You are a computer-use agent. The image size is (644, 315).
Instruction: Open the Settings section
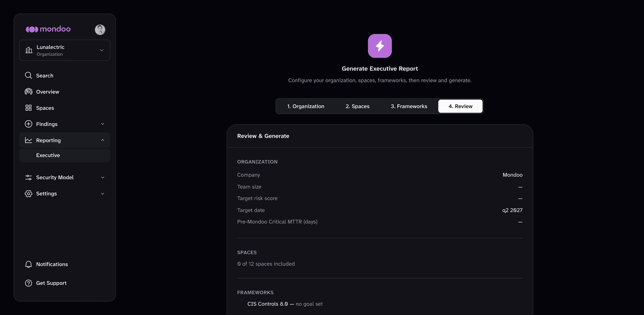pyautogui.click(x=65, y=194)
